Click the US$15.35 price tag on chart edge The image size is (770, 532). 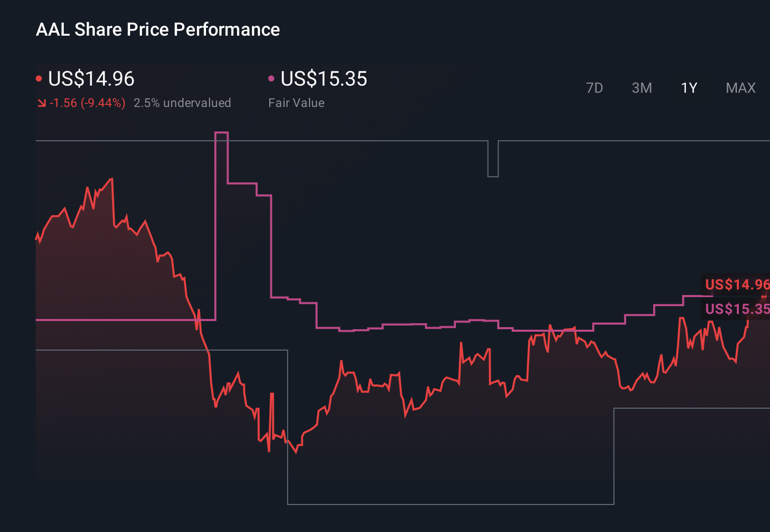736,309
